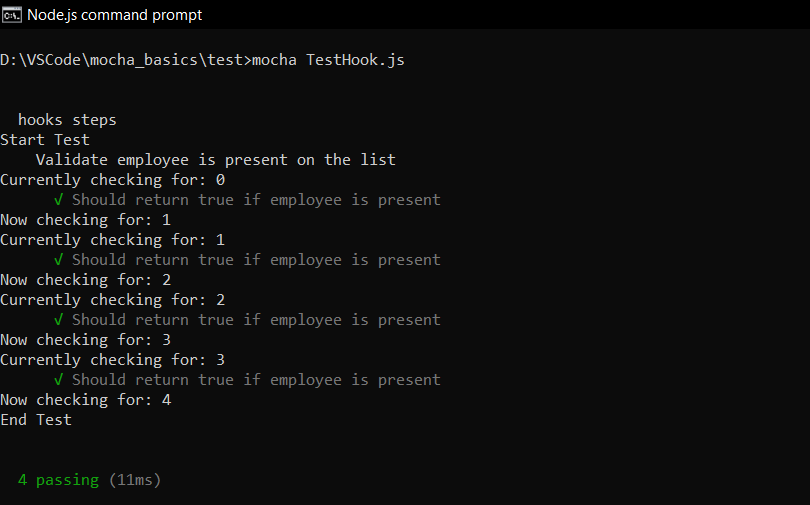Screen dimensions: 810x505
Task: Click the "Now checking for: 1" line
Action: (x=85, y=220)
